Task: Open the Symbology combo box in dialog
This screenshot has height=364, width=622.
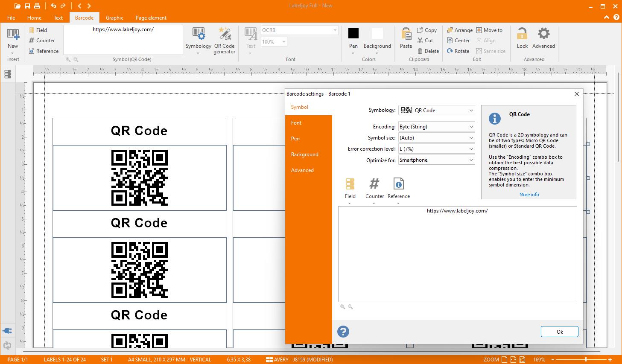Action: pyautogui.click(x=436, y=110)
